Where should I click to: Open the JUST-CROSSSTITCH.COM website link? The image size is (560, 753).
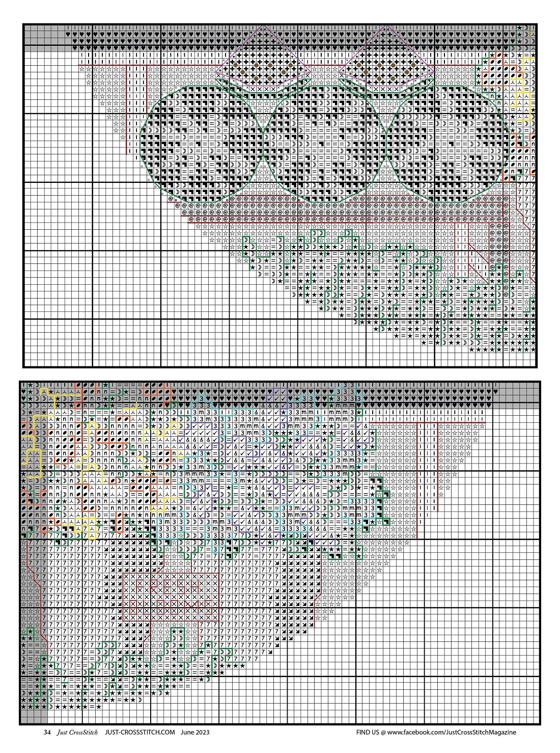(x=139, y=732)
